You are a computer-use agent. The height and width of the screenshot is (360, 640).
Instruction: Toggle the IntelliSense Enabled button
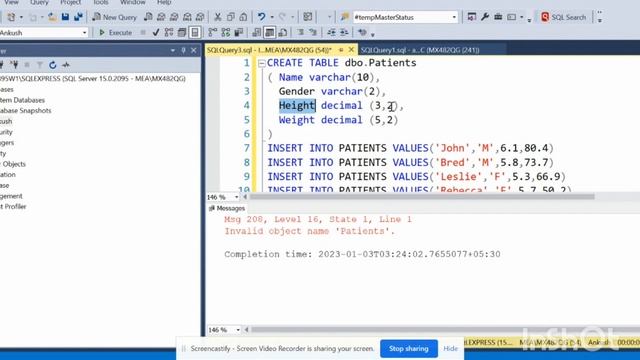pyautogui.click(x=195, y=32)
